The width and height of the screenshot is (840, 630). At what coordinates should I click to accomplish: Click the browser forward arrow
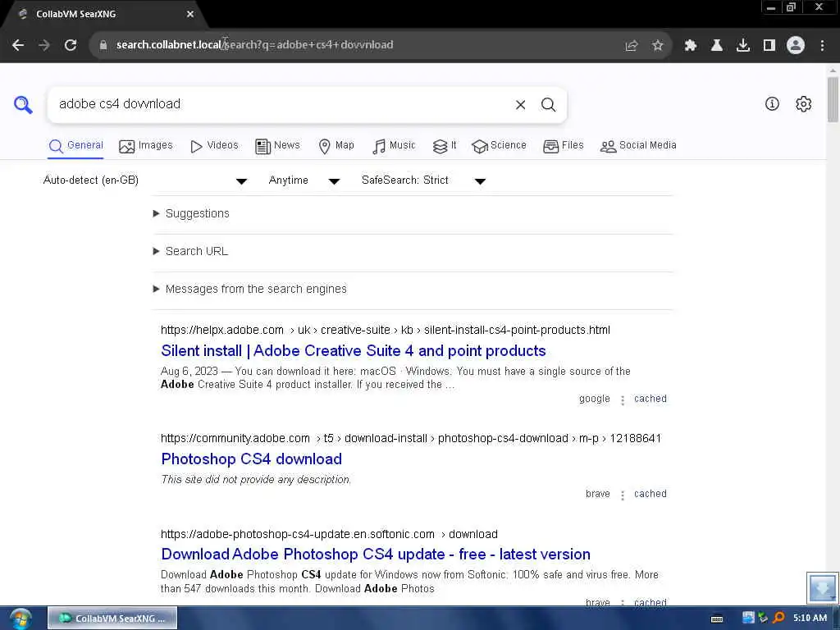click(44, 45)
